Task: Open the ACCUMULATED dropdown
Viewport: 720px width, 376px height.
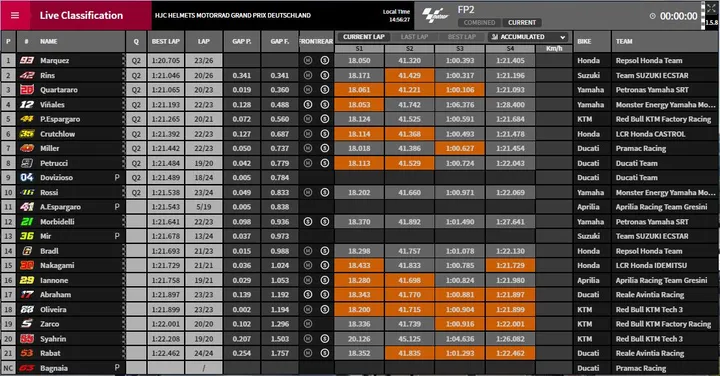Action: click(528, 37)
